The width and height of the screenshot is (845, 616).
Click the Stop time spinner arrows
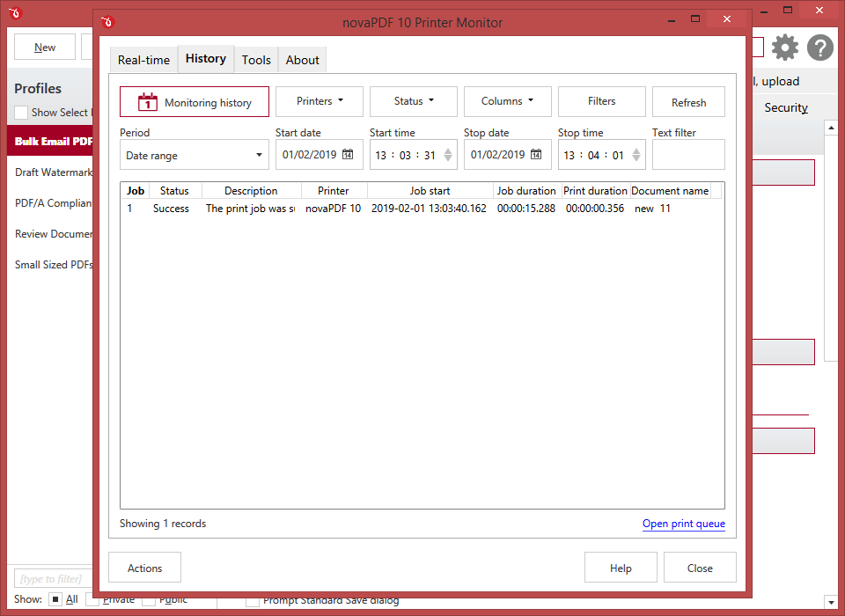click(x=636, y=155)
